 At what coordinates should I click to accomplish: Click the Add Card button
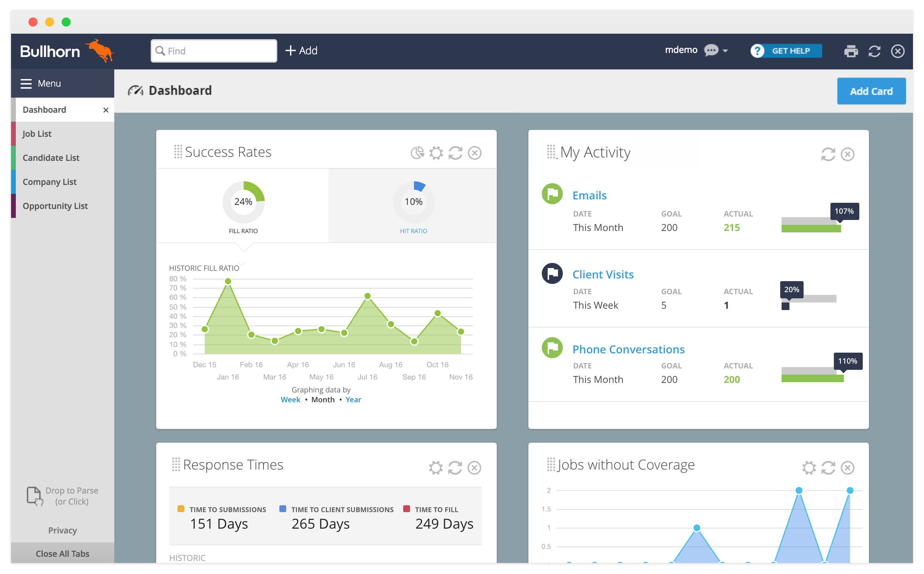tap(871, 91)
